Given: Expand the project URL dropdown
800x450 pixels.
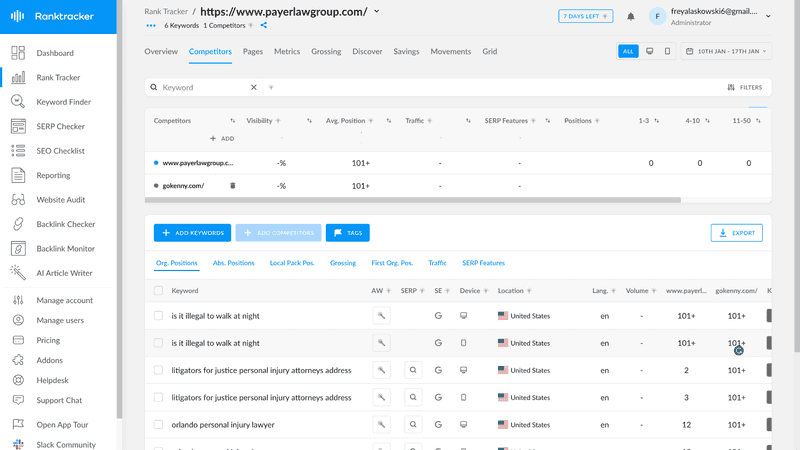Looking at the screenshot, I should click(377, 11).
